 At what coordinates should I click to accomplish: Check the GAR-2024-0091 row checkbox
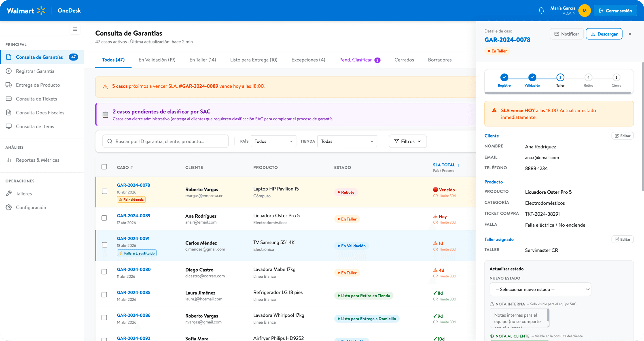click(104, 245)
